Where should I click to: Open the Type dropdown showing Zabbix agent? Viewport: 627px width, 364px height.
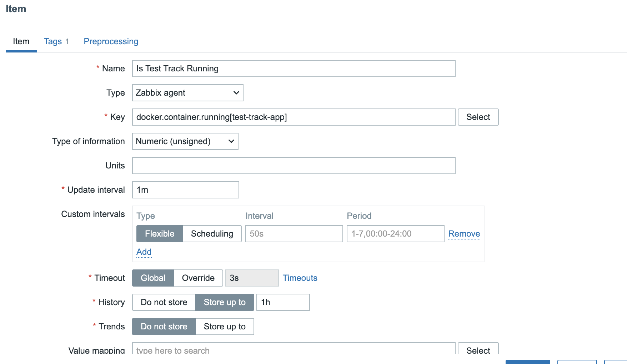click(x=187, y=93)
